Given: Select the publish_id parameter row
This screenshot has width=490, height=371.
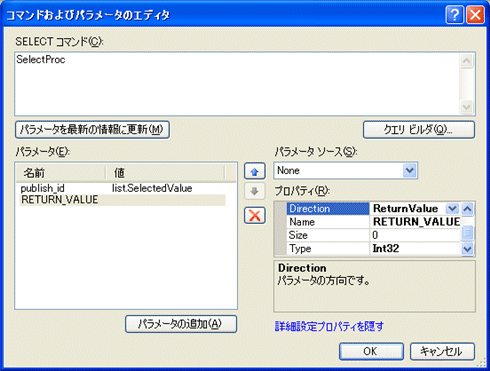Looking at the screenshot, I should pos(123,188).
